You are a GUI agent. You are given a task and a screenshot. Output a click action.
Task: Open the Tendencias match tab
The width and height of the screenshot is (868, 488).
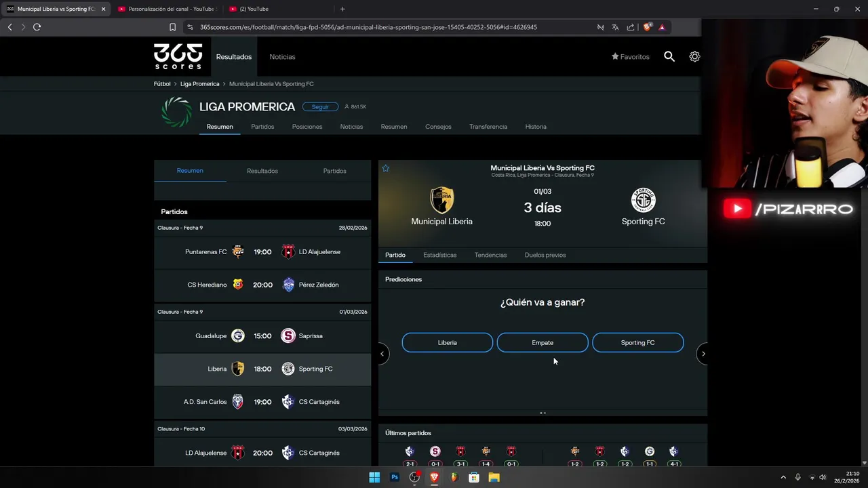click(x=491, y=255)
